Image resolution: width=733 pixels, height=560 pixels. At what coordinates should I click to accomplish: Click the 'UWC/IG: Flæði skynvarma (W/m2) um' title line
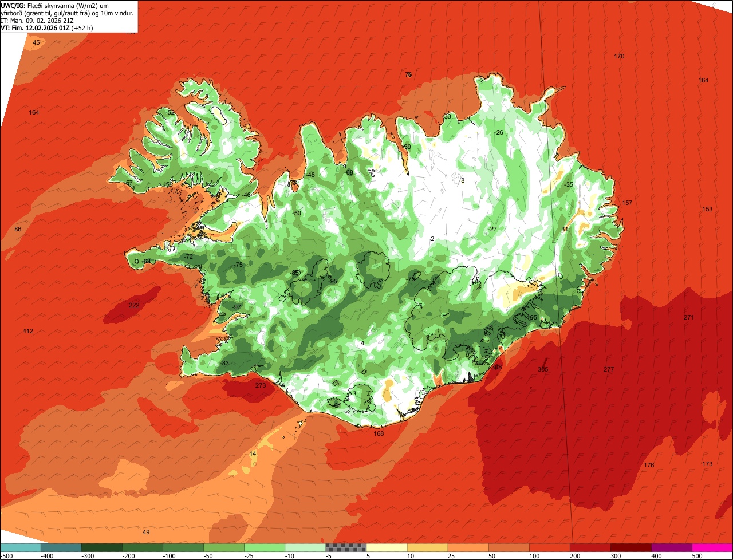point(55,5)
